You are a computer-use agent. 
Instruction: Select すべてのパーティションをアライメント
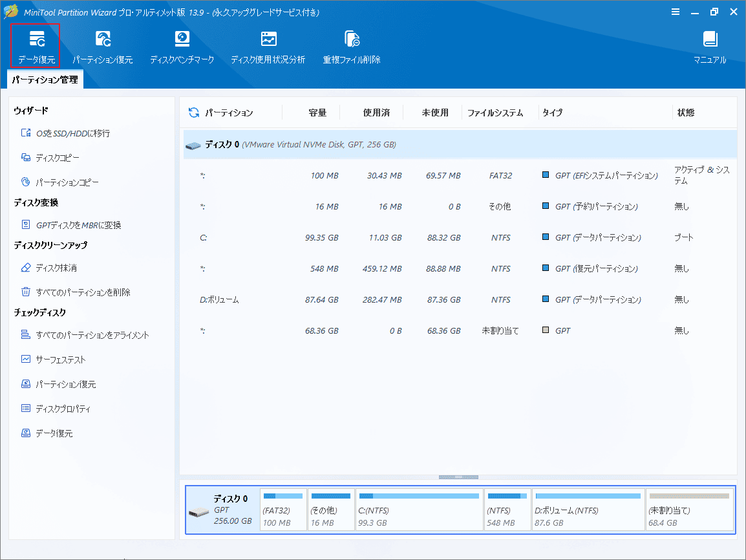85,335
